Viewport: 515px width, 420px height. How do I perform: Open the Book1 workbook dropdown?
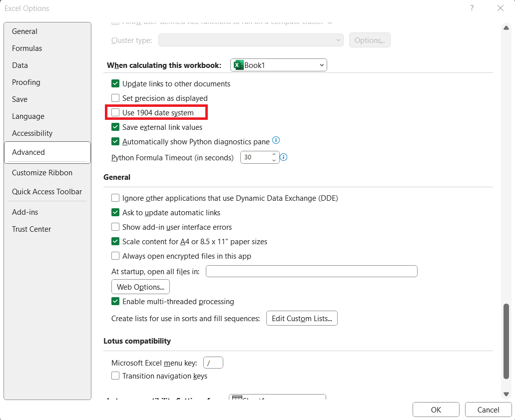click(x=279, y=65)
